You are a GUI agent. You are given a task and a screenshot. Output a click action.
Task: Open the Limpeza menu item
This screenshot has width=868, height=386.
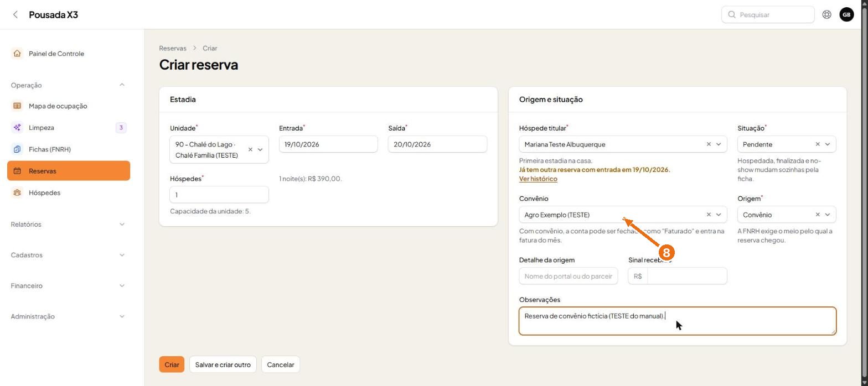point(69,128)
